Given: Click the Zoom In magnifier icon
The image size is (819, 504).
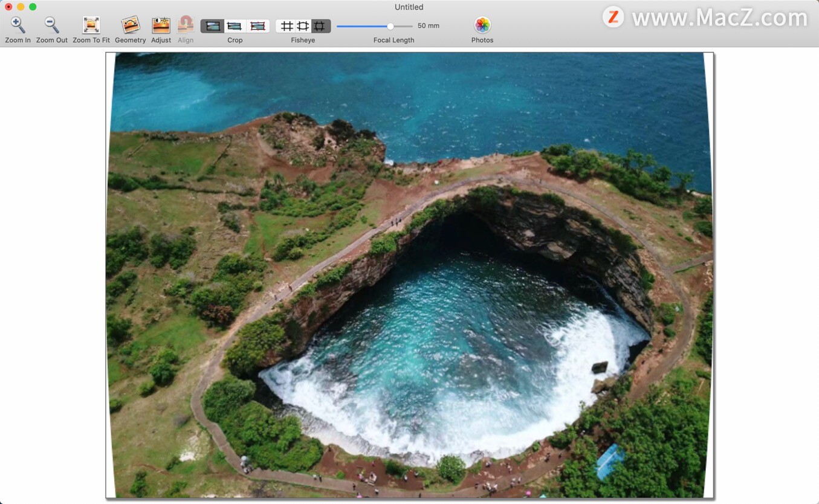Looking at the screenshot, I should click(x=18, y=25).
